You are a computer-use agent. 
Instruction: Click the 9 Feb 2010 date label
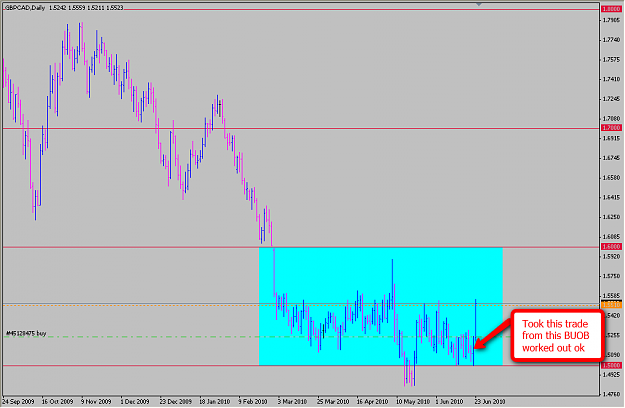pyautogui.click(x=253, y=402)
